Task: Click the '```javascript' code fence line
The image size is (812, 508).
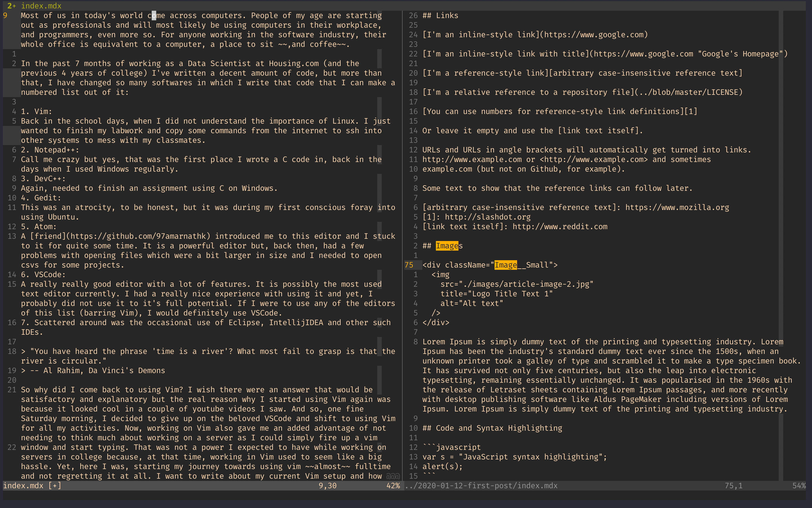Action: pyautogui.click(x=452, y=447)
